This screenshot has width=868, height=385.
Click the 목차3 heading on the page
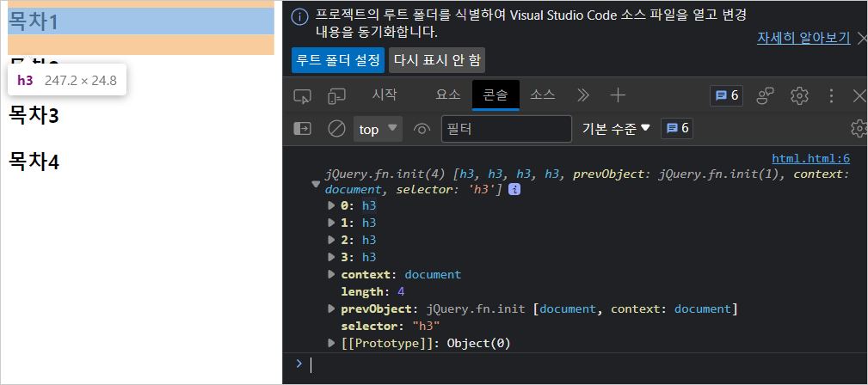click(x=34, y=116)
